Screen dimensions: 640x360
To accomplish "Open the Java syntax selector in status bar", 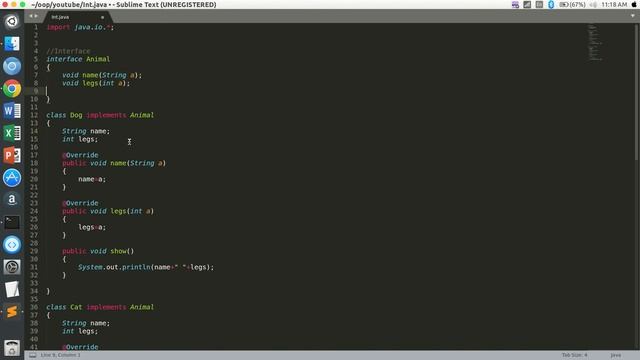I will pyautogui.click(x=616, y=355).
